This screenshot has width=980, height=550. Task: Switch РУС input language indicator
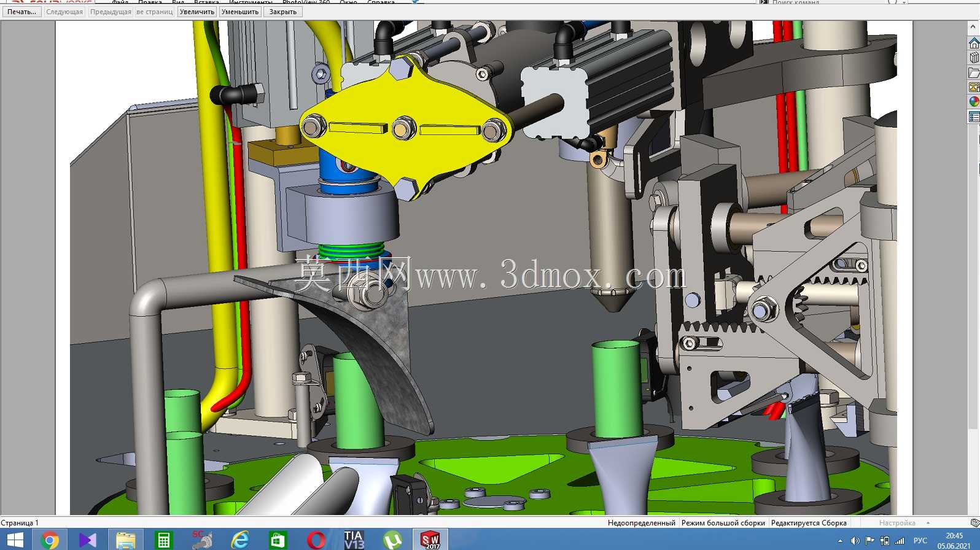tap(920, 541)
